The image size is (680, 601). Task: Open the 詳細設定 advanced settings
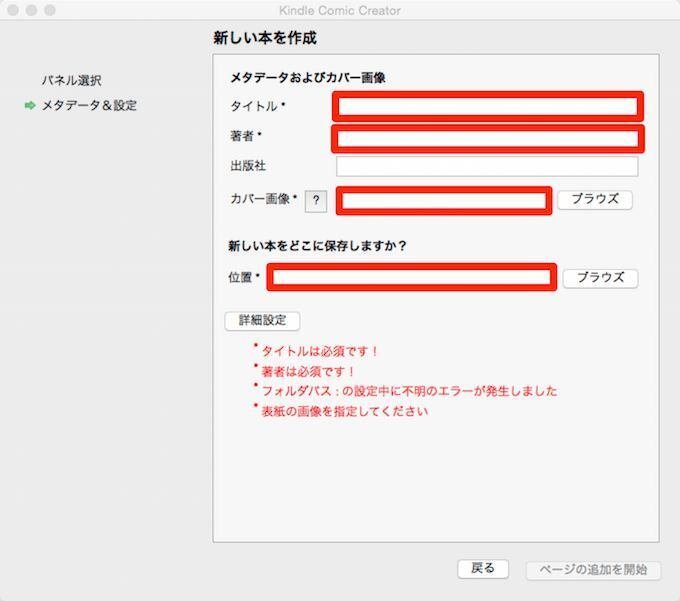[x=262, y=321]
